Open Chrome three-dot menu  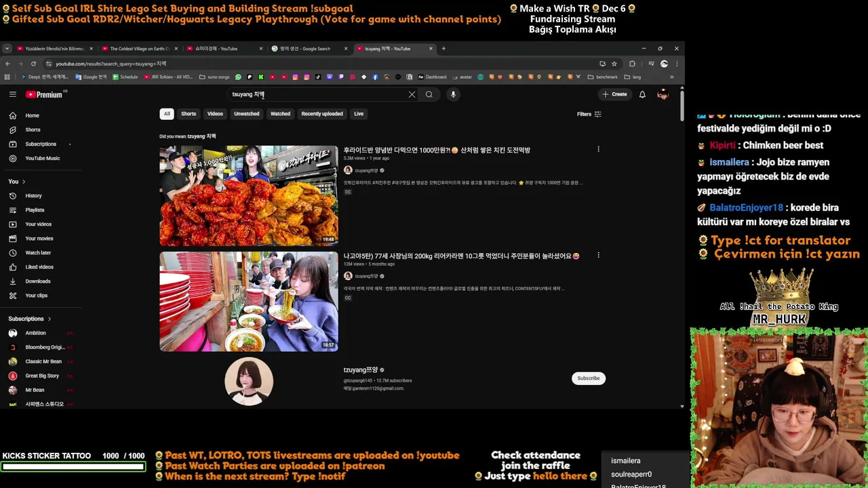[676, 64]
